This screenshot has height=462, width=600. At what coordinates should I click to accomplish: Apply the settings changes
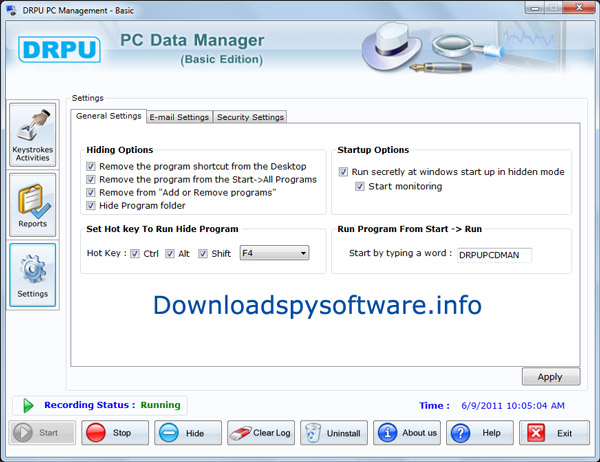pyautogui.click(x=551, y=377)
